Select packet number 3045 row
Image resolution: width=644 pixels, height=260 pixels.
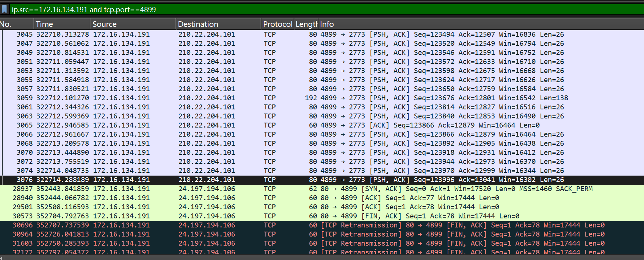(x=322, y=34)
